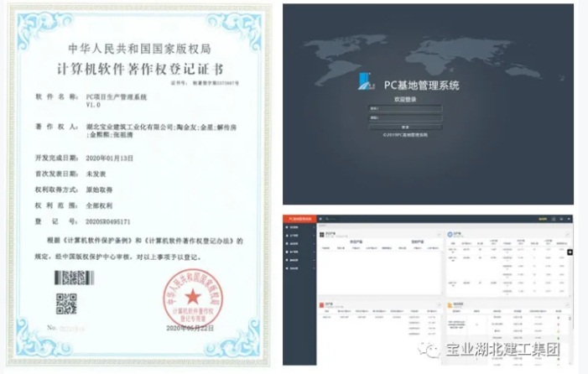Click the black floating settings button on right edge
This screenshot has width=588, height=374.
pos(570,252)
